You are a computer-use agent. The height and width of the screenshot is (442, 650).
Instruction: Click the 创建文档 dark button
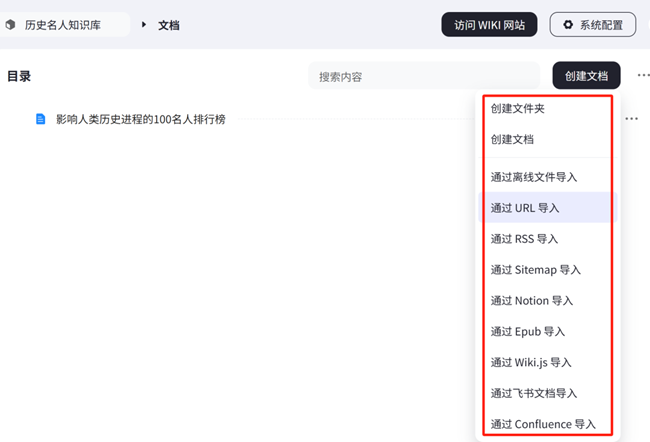pos(586,76)
